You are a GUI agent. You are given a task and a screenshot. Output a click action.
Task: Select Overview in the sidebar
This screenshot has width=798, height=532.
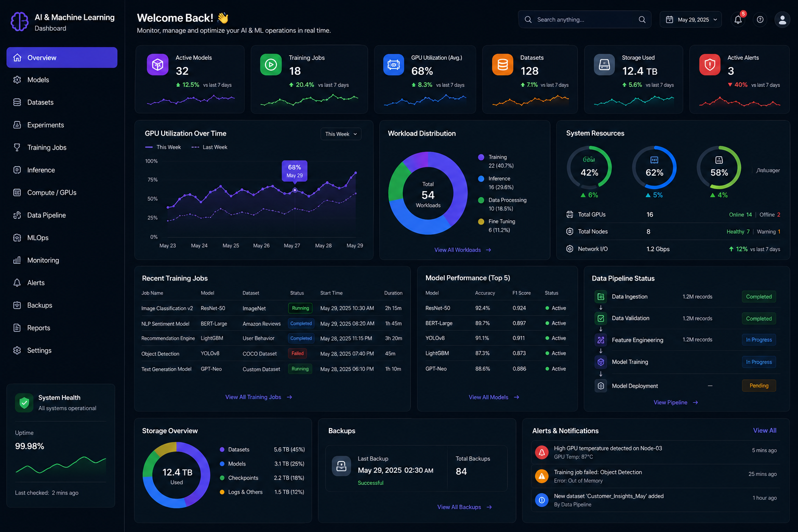tap(62, 58)
